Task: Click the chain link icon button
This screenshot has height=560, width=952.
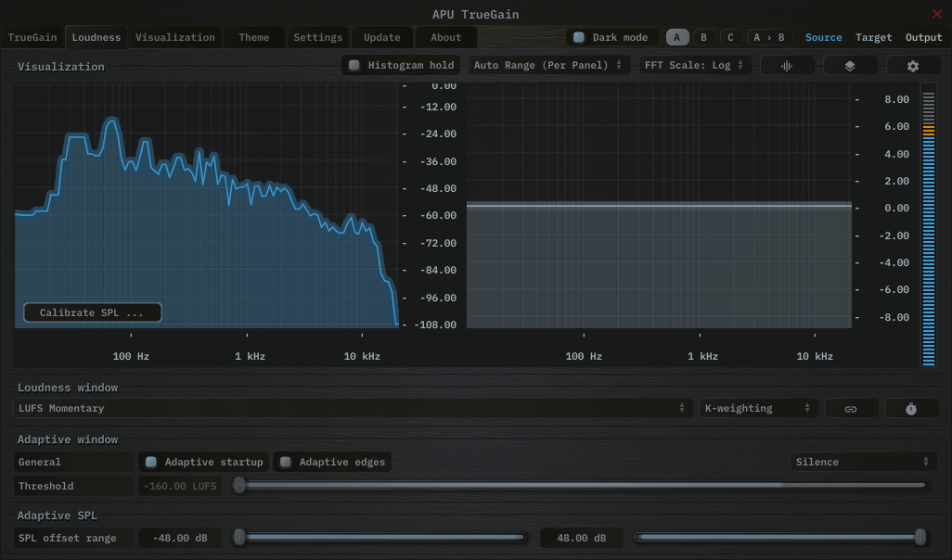Action: coord(850,409)
